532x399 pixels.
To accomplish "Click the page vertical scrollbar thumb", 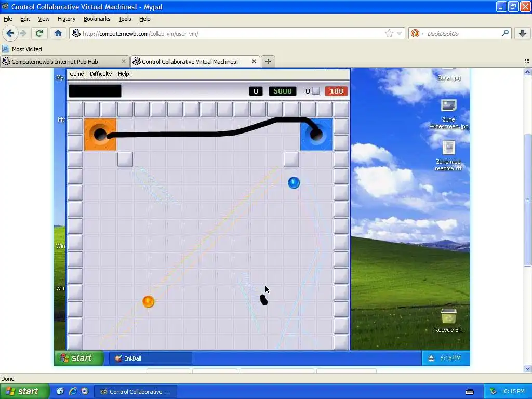I will click(527, 200).
